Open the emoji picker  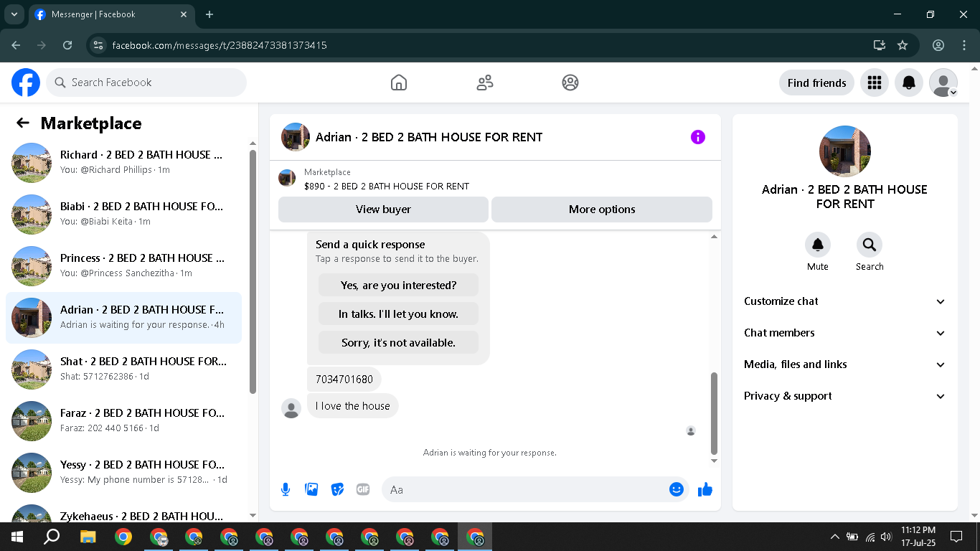[677, 489]
